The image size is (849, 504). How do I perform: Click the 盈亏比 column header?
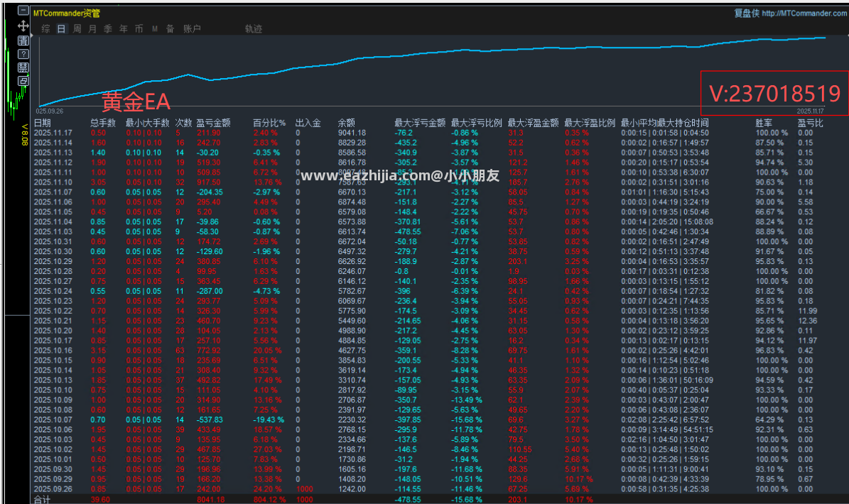[810, 123]
